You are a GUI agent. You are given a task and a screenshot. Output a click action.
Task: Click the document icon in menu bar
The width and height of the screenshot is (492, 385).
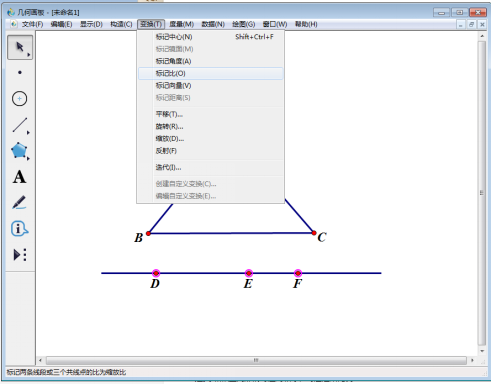(13, 24)
